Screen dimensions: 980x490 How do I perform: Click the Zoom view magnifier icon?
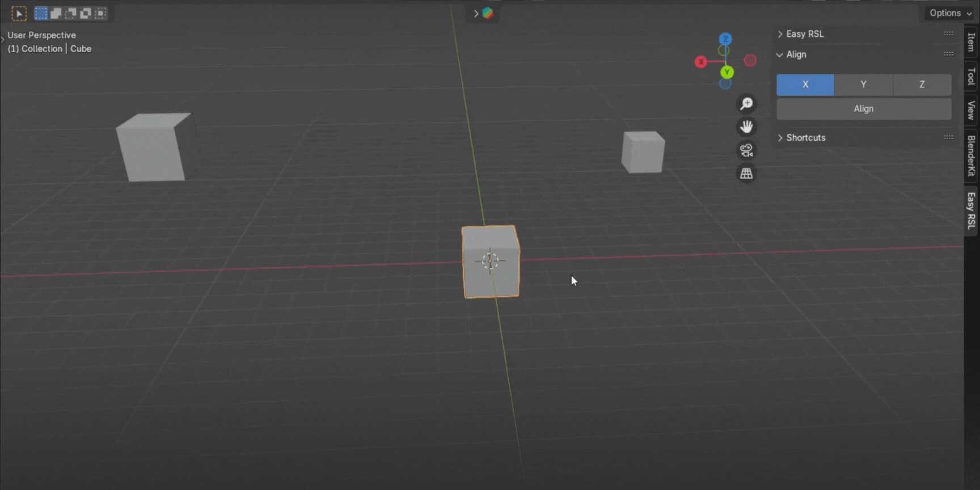[x=746, y=104]
